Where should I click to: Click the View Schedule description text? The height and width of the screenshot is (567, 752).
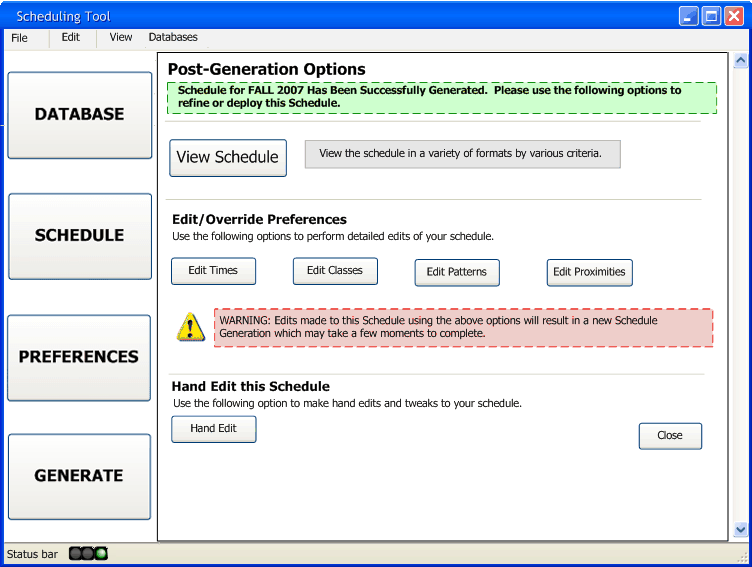pyautogui.click(x=462, y=154)
